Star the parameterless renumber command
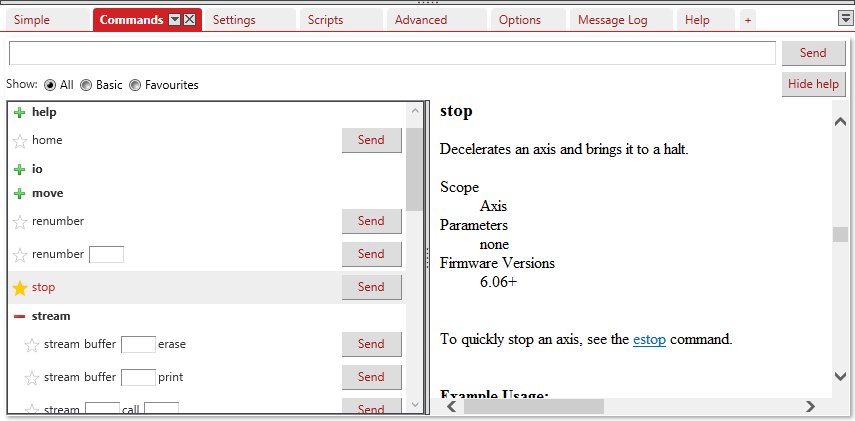Viewport: 855px width, 421px height. click(20, 222)
